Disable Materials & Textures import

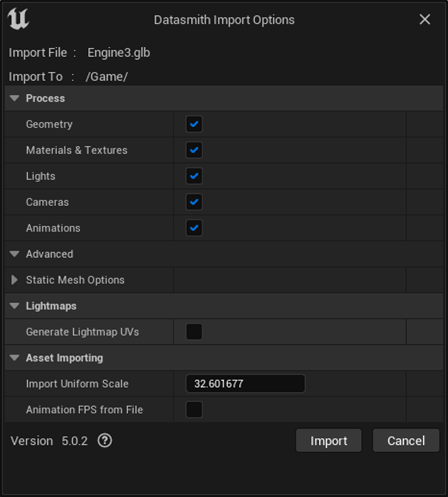(x=194, y=150)
